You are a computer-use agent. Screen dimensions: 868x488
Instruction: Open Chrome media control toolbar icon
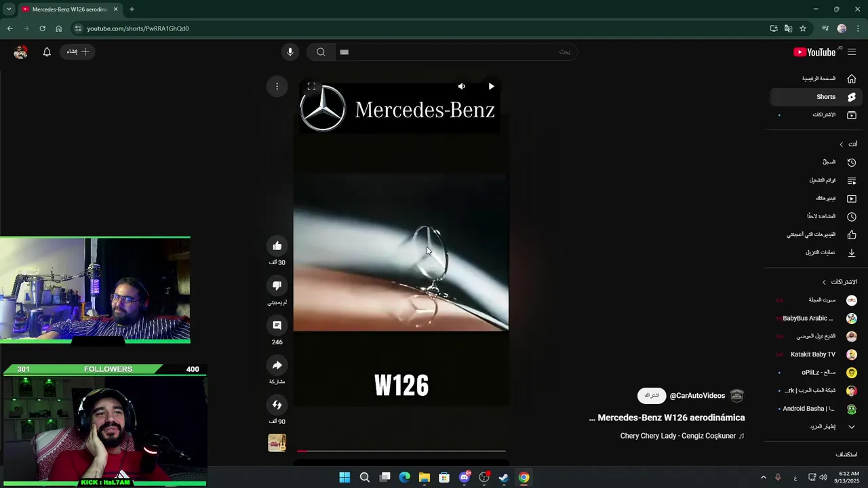[825, 28]
